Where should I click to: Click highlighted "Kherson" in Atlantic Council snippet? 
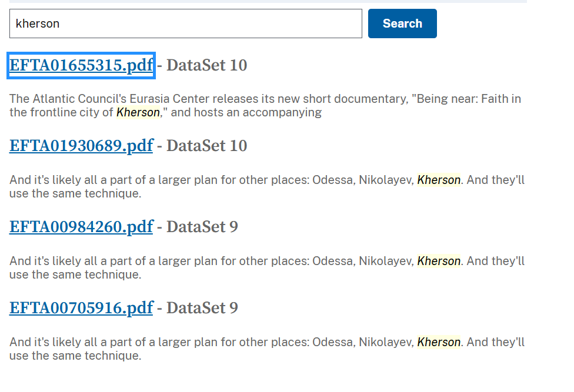click(138, 112)
